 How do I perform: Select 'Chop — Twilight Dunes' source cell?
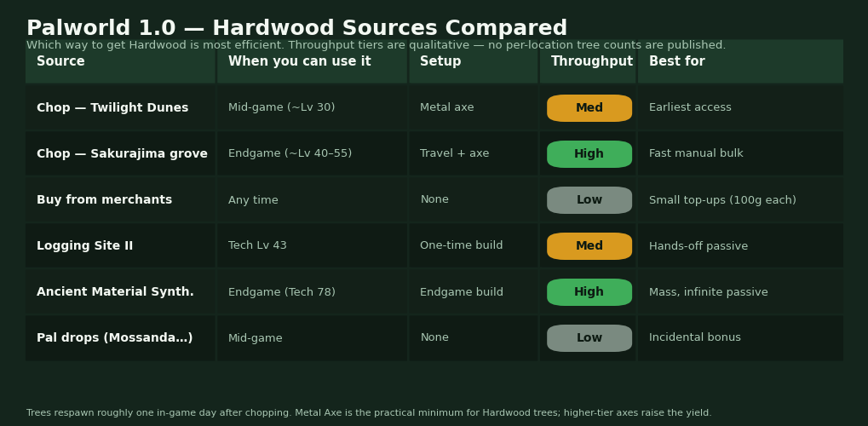pos(120,108)
